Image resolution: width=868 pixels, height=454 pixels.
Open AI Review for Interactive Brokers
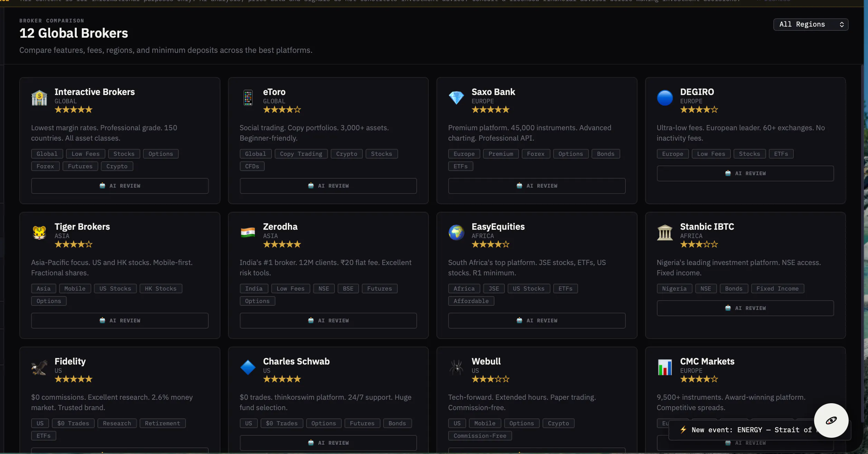(x=120, y=186)
